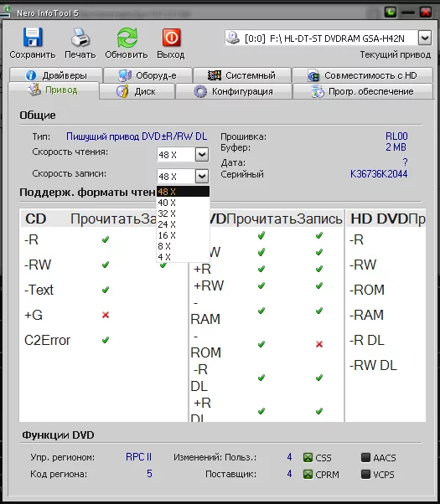Image resolution: width=440 pixels, height=504 pixels.
Task: Switch to the Прогр. обеспечение tab
Action: coord(363,91)
